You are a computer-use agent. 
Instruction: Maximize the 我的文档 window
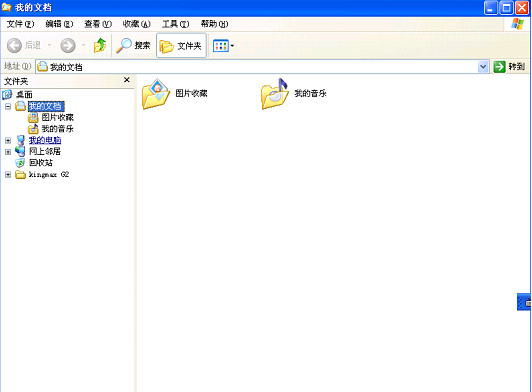[506, 8]
